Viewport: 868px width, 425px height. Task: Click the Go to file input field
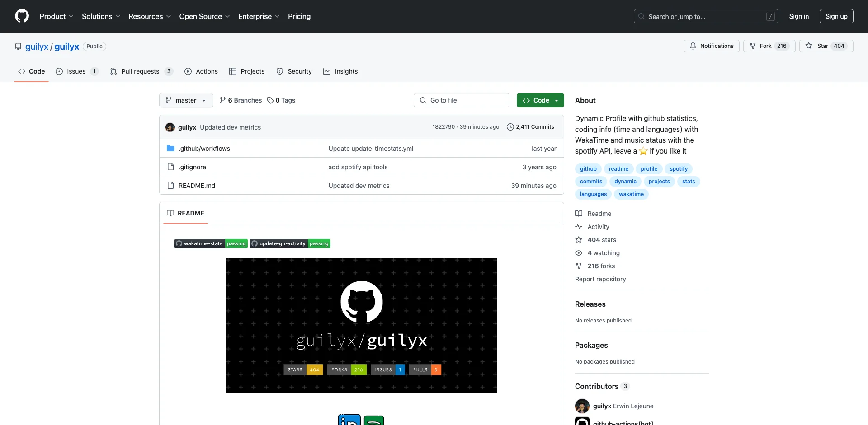462,100
